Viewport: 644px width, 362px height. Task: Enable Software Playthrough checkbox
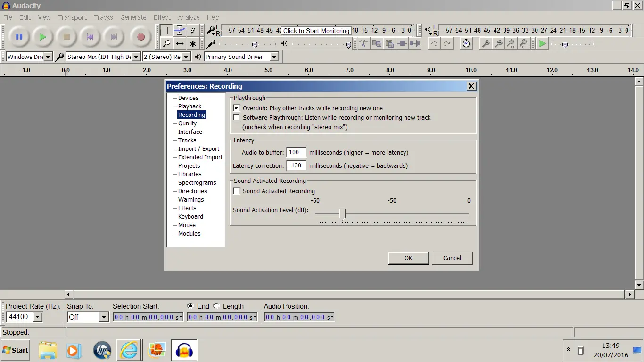(x=237, y=117)
